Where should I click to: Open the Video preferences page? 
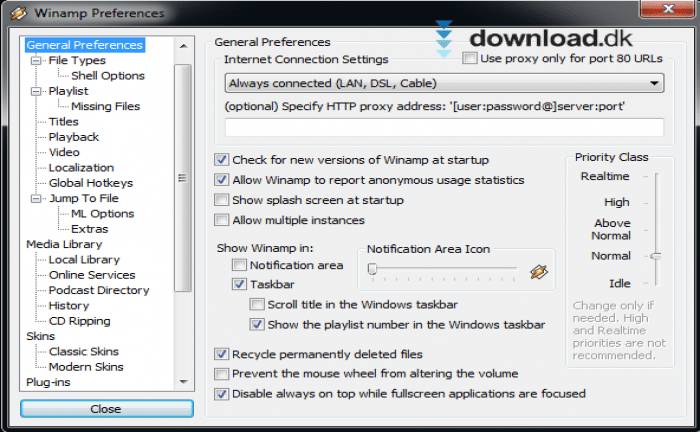[64, 152]
